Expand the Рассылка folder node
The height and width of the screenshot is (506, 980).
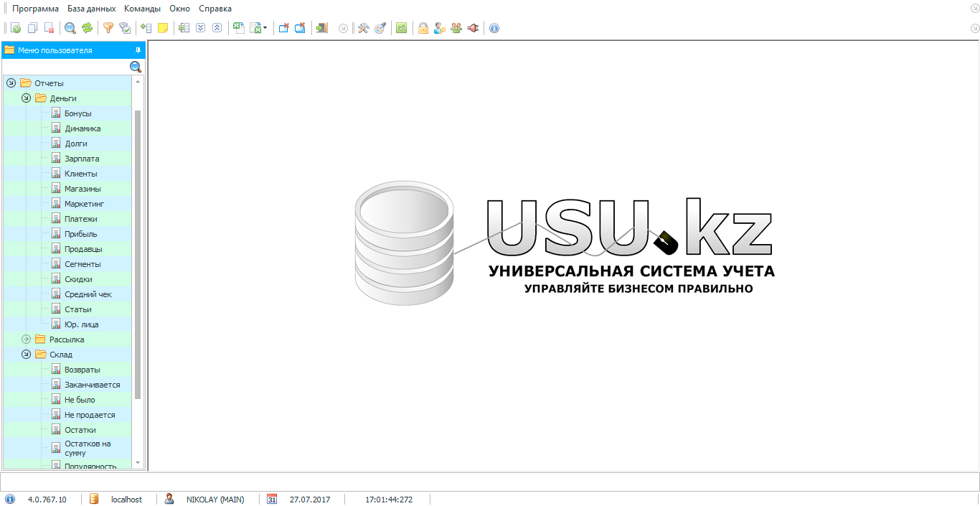click(x=26, y=339)
